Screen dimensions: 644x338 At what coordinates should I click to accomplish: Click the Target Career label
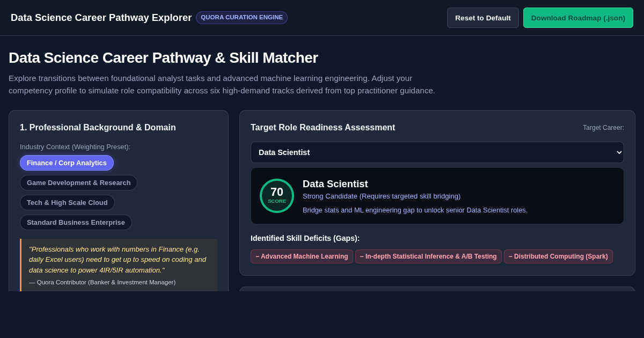pyautogui.click(x=603, y=128)
